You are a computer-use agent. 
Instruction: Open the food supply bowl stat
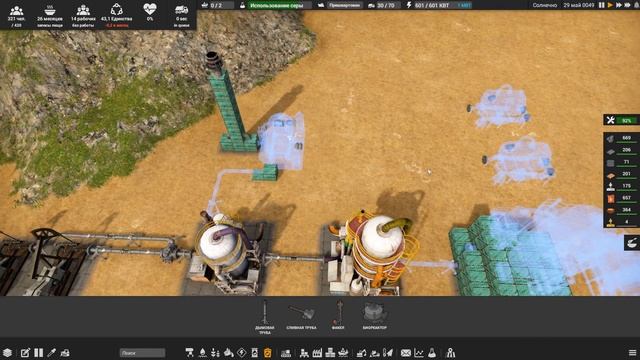(50, 16)
